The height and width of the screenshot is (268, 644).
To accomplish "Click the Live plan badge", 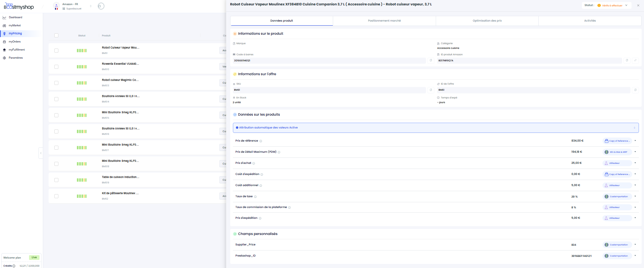I will tap(34, 258).
